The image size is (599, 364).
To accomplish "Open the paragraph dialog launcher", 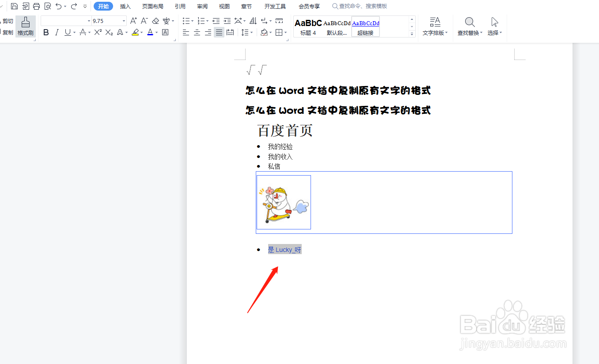I will coord(288,40).
